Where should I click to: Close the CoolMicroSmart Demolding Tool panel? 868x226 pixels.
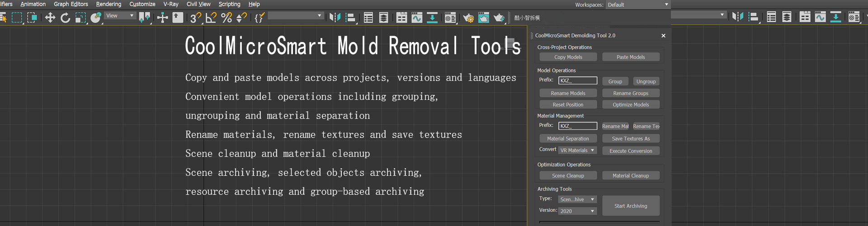click(x=663, y=36)
